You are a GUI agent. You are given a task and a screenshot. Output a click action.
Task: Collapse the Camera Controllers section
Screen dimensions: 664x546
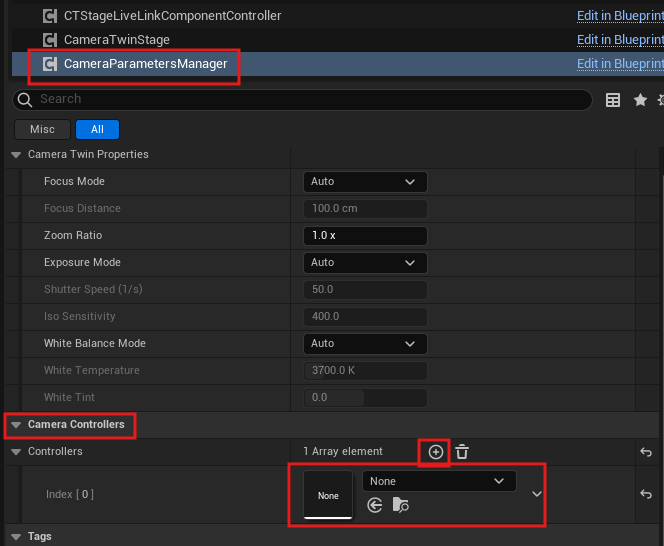coord(16,425)
